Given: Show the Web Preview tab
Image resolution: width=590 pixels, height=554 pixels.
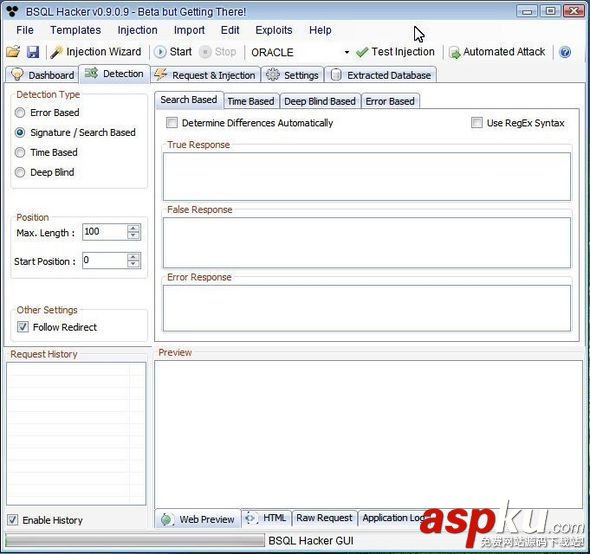Looking at the screenshot, I should pos(198,519).
